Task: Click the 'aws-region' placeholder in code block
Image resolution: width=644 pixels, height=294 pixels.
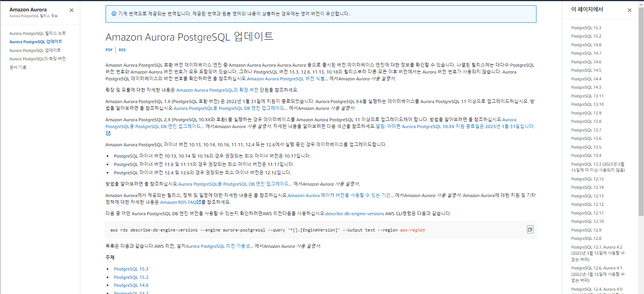Action: click(412, 230)
